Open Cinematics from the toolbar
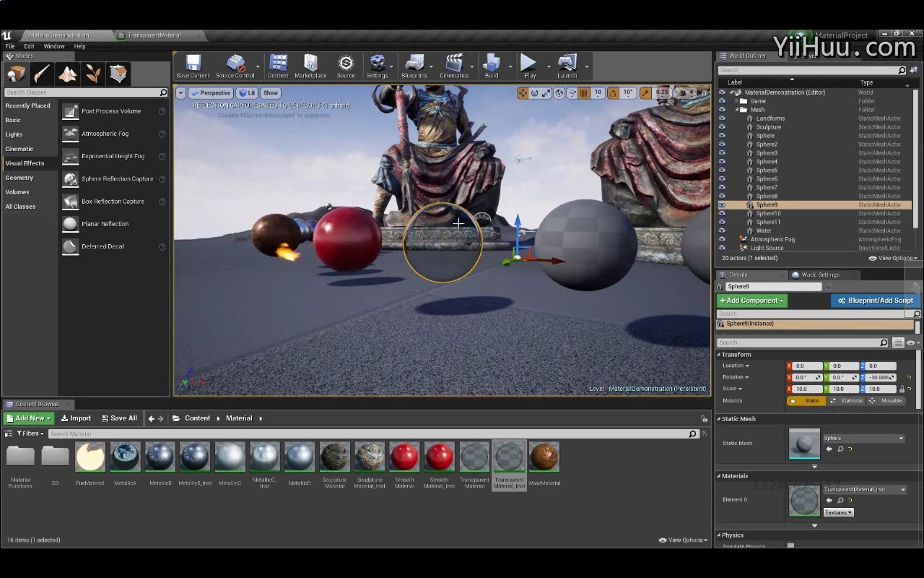The image size is (924, 578). click(453, 66)
